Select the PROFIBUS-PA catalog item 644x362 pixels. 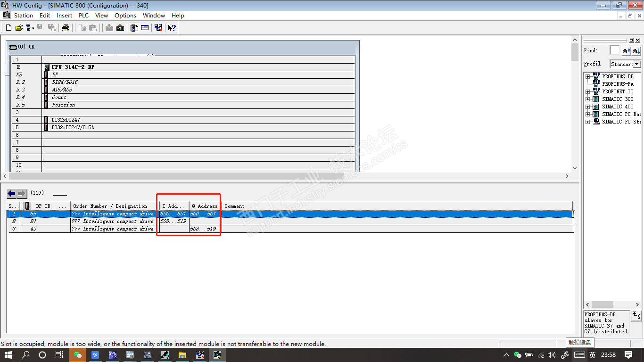click(x=618, y=84)
